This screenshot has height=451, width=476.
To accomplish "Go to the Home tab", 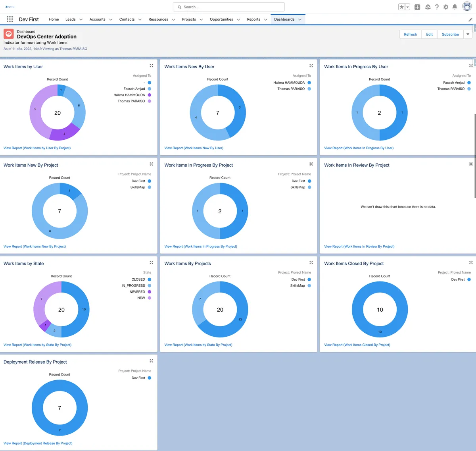I will tap(54, 19).
